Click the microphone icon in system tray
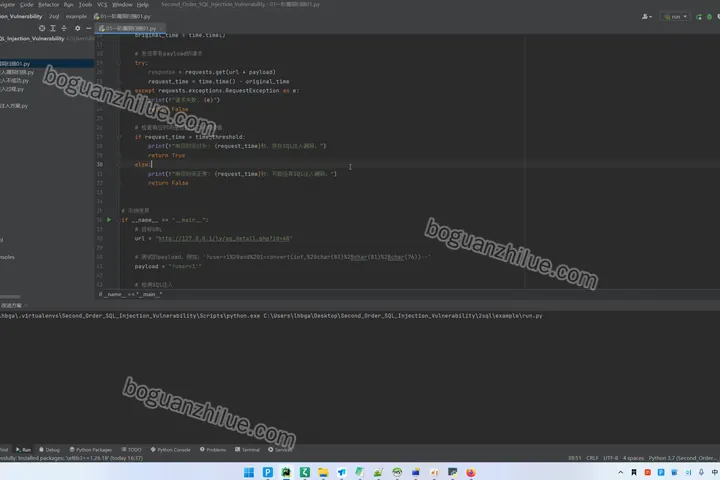 click(701, 472)
